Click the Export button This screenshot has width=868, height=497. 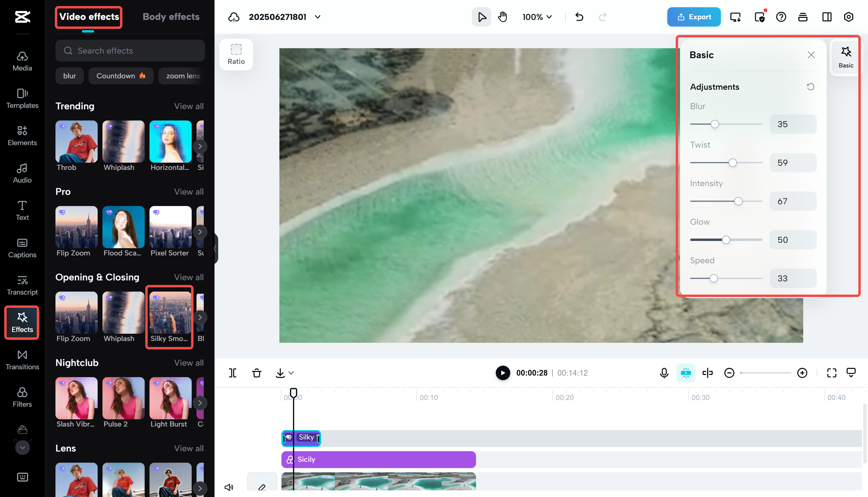click(x=693, y=17)
